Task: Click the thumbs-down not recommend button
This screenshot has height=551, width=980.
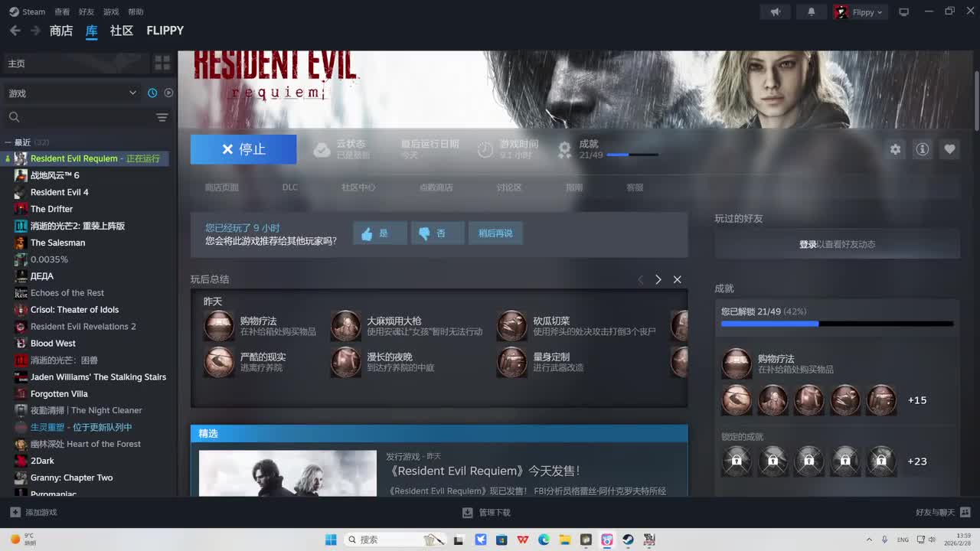Action: coord(438,233)
